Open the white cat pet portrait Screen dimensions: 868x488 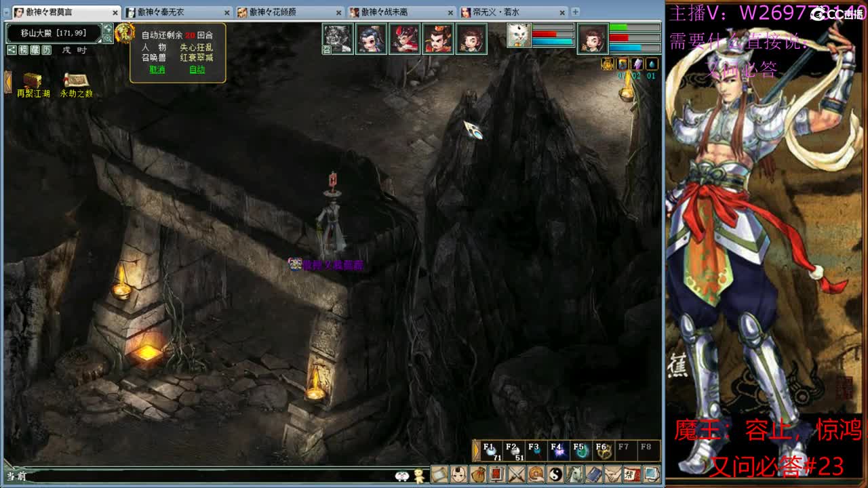pos(519,35)
